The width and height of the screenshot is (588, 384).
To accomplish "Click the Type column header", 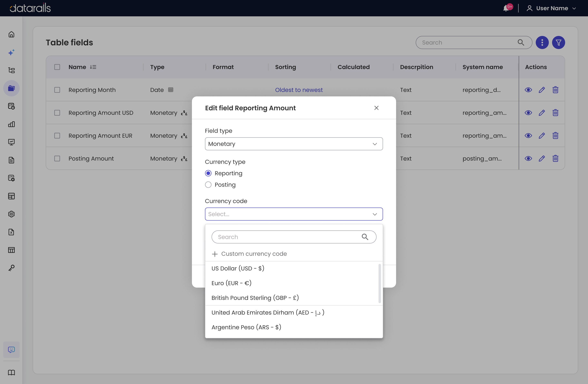I will click(157, 67).
